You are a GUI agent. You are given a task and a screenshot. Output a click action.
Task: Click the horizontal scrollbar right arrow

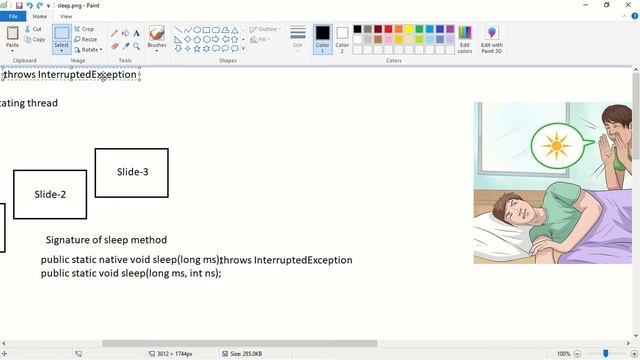(x=628, y=343)
